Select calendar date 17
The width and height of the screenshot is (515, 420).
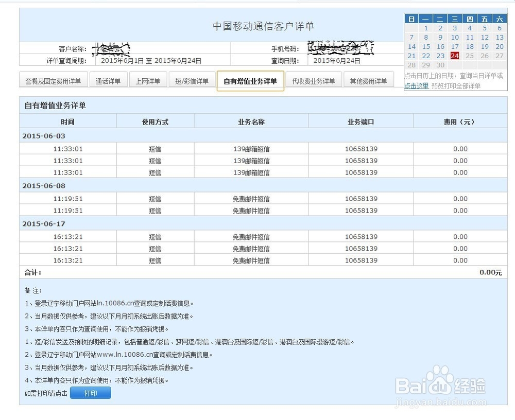(455, 47)
